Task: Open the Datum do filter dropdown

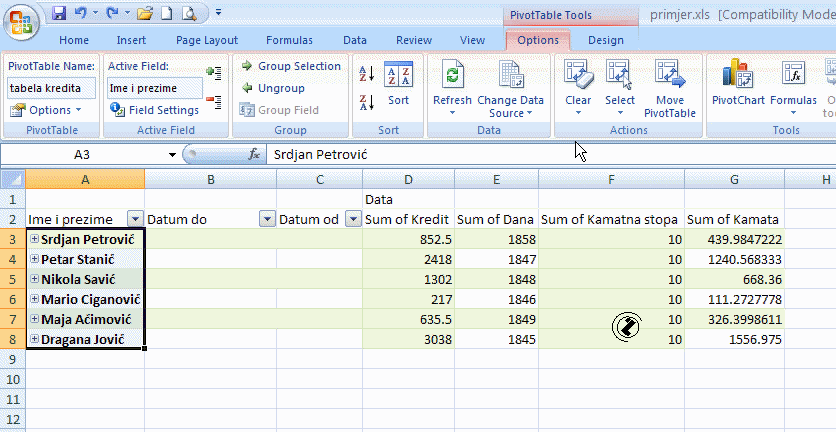Action: point(266,220)
